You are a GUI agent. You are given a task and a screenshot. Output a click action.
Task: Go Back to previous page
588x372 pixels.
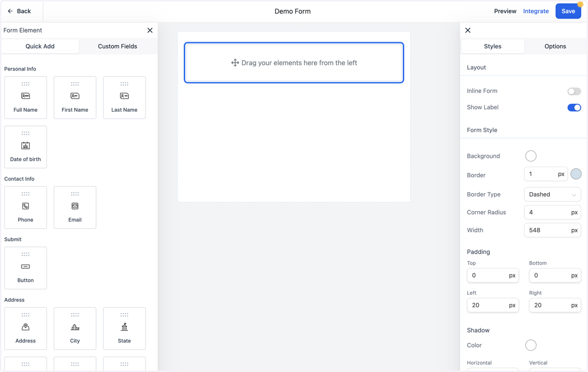[x=19, y=11]
